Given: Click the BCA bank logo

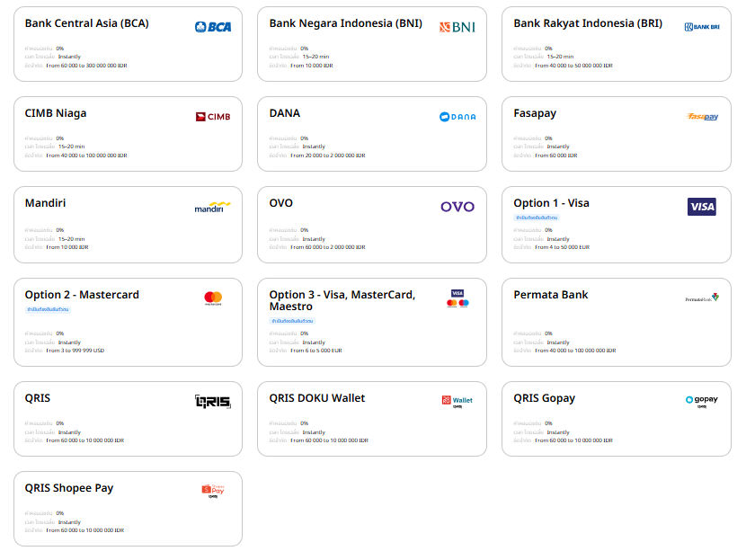Looking at the screenshot, I should 213,27.
